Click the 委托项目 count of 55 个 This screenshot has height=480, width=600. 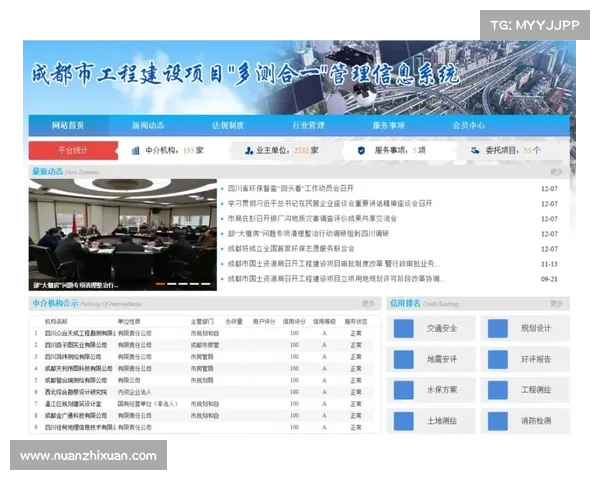click(x=532, y=150)
